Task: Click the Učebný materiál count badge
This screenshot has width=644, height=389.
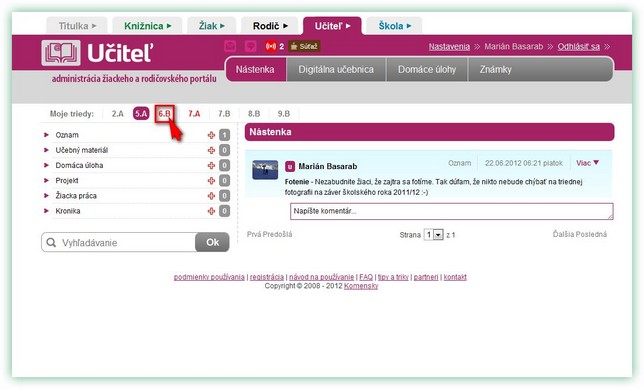Action: coord(224,150)
